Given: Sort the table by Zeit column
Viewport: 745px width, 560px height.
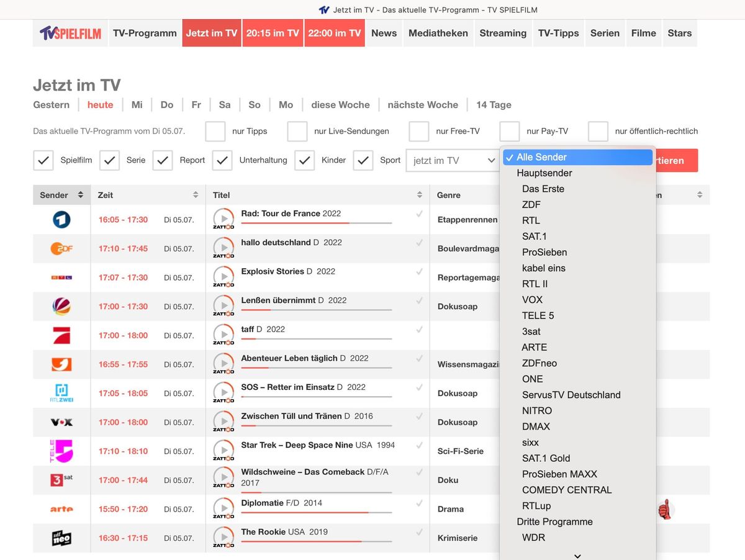Looking at the screenshot, I should 148,195.
